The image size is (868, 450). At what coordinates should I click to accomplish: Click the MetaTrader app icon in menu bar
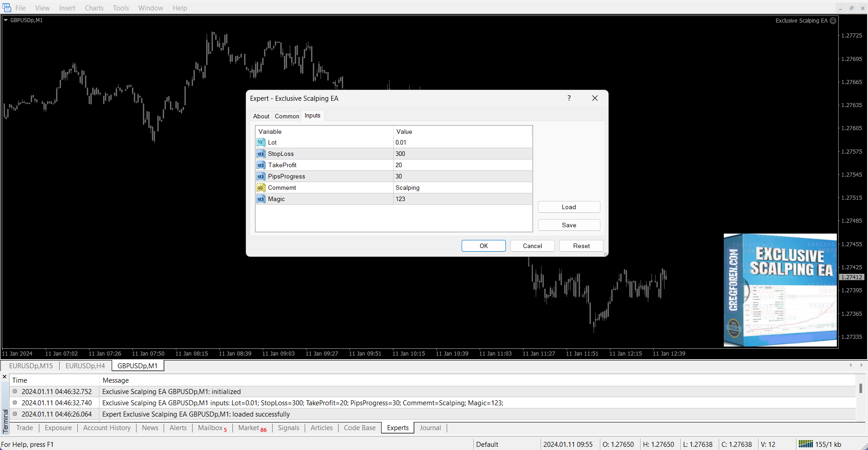pyautogui.click(x=7, y=8)
